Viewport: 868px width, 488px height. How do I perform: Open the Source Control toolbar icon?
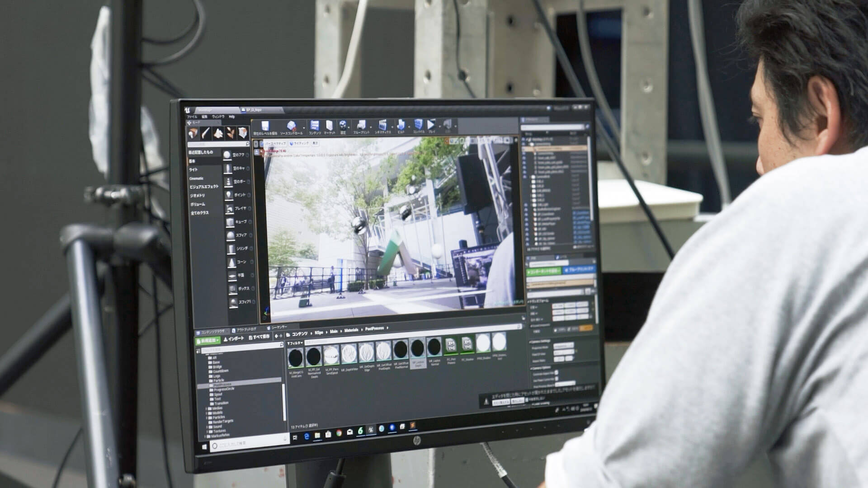(291, 126)
